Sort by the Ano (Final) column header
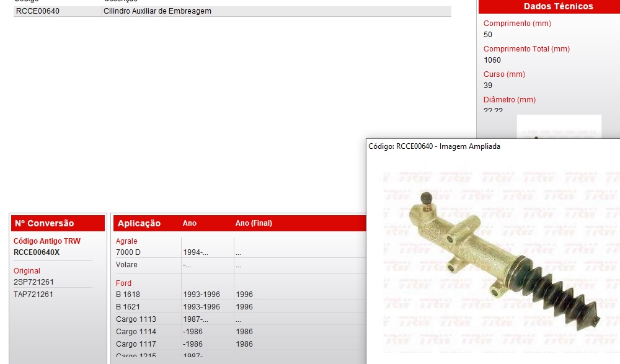This screenshot has height=364, width=620. click(254, 223)
